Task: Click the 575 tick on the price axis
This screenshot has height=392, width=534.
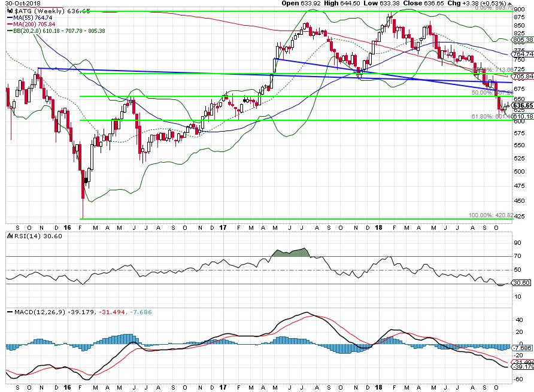Action: tap(519, 133)
